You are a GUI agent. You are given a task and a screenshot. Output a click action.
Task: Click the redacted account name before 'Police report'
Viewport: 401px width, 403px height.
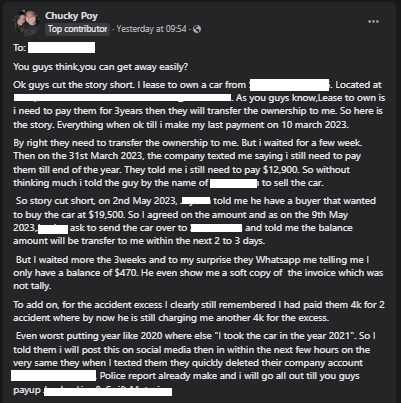pos(54,376)
